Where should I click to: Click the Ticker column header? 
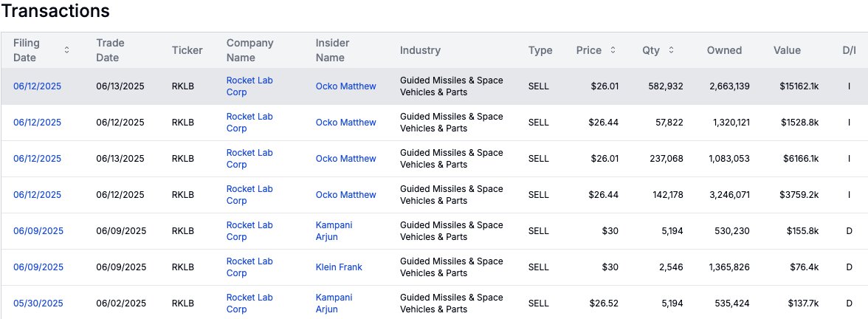(x=187, y=50)
